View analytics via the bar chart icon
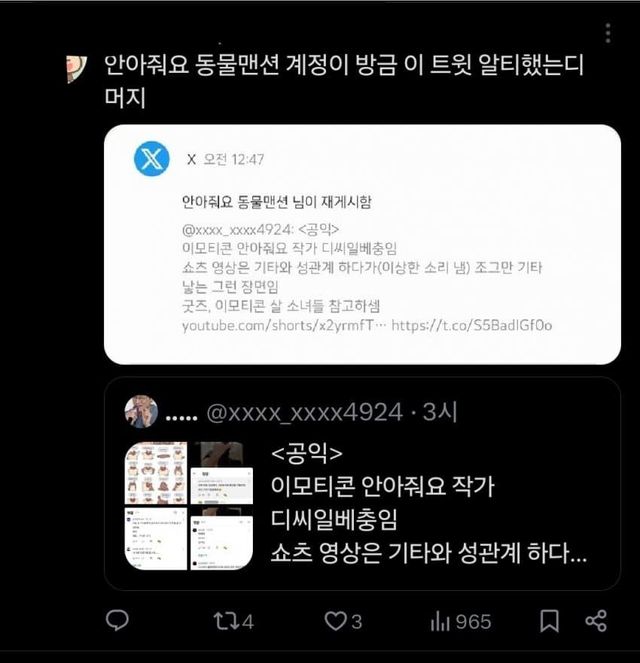 pos(440,622)
